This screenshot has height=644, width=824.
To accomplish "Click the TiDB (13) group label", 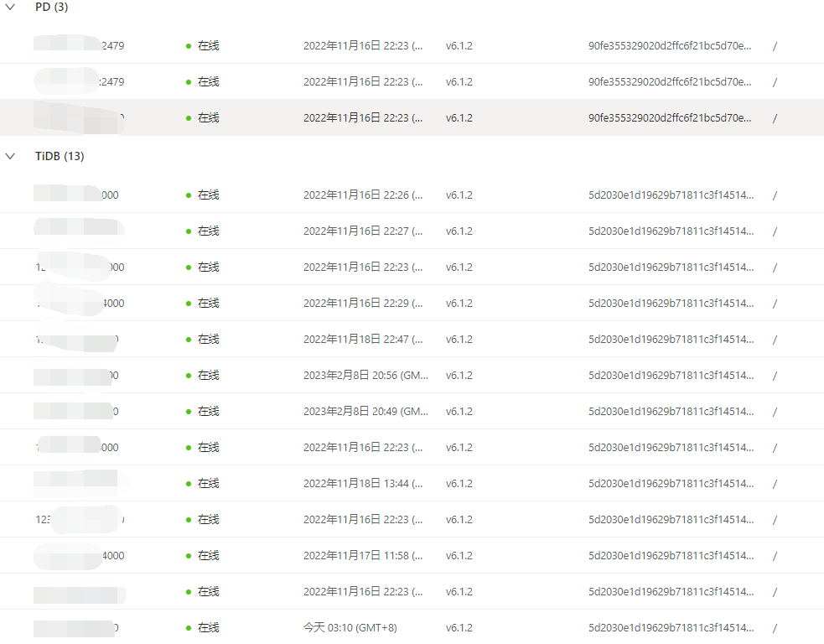I will 60,156.
